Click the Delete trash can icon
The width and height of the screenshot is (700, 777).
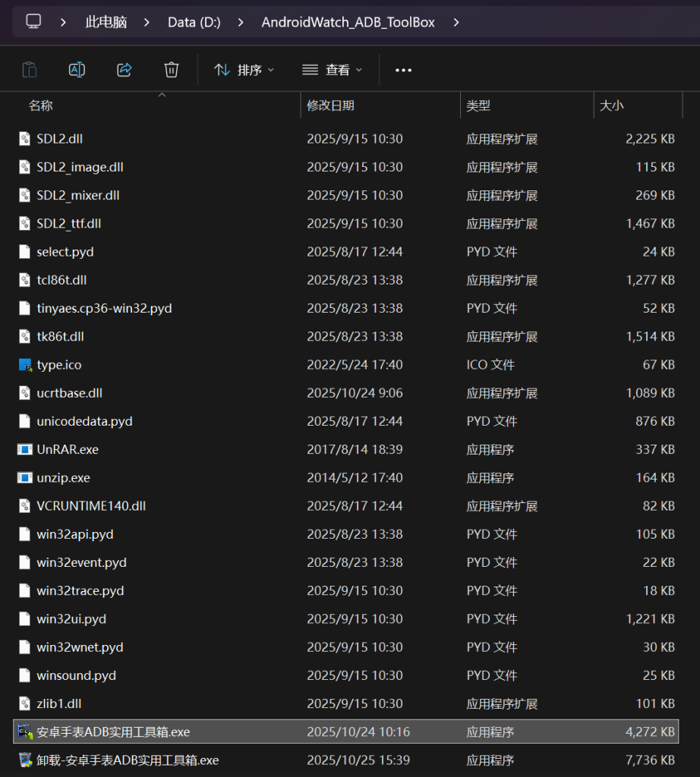[172, 70]
